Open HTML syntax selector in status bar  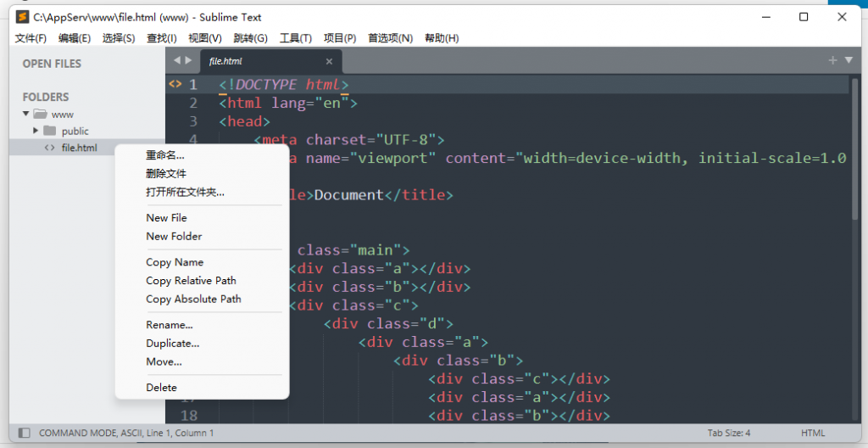pyautogui.click(x=813, y=433)
